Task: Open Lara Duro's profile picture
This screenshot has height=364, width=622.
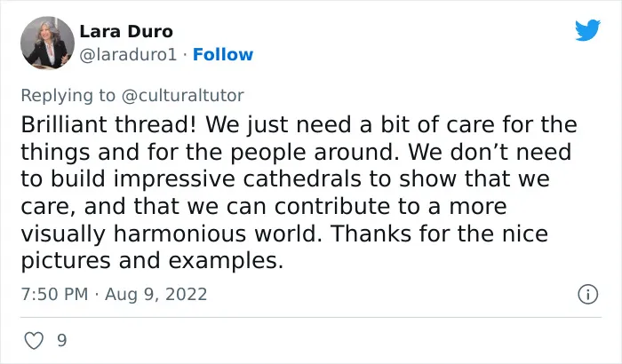Action: tap(47, 43)
